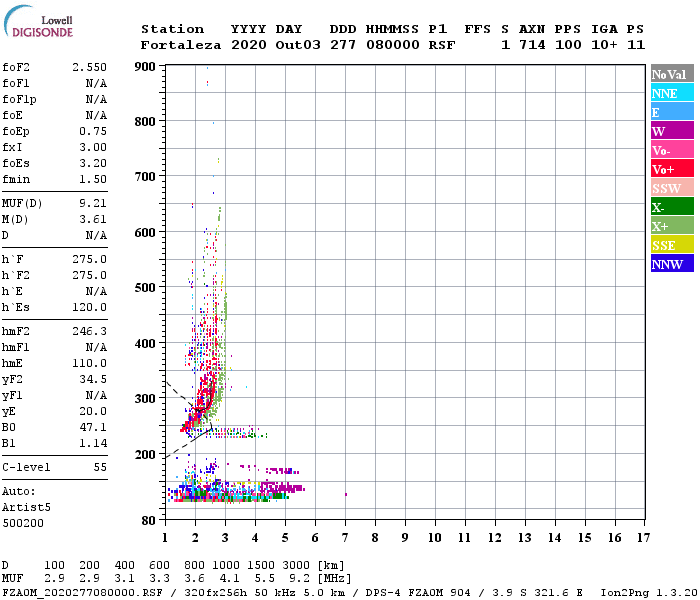Click the foF1 N/A value

pyautogui.click(x=96, y=83)
